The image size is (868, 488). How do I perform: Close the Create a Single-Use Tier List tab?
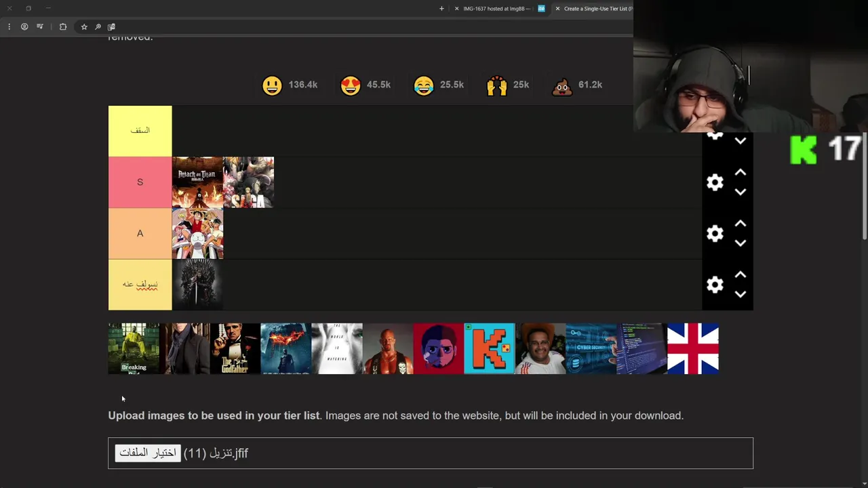click(557, 8)
